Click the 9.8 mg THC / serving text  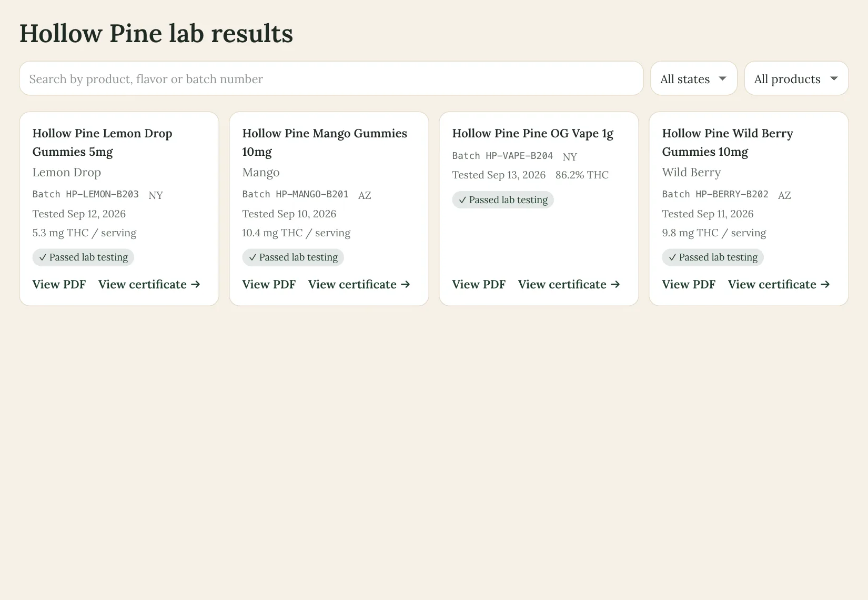coord(714,233)
